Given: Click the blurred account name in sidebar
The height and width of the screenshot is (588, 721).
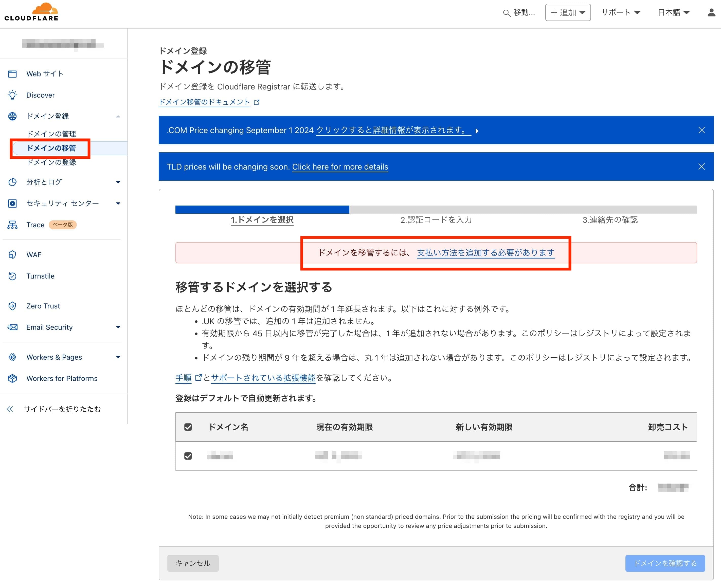Looking at the screenshot, I should click(x=63, y=44).
